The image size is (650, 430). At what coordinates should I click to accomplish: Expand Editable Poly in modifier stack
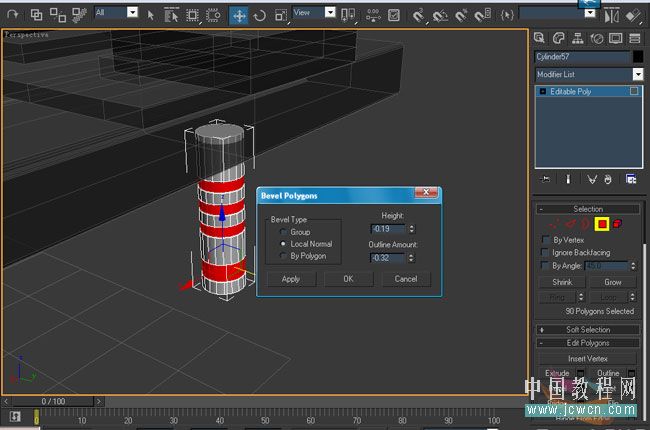(x=543, y=91)
